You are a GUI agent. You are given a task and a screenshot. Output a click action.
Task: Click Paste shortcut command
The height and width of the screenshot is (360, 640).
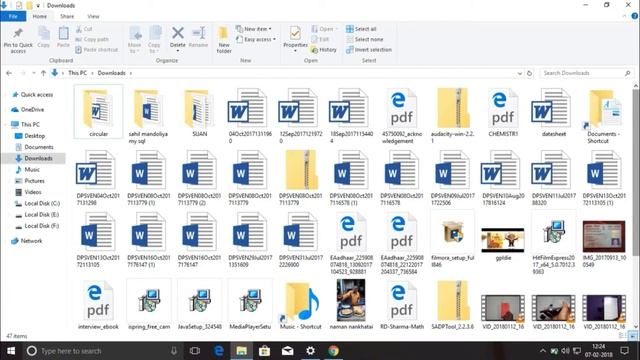[97, 50]
